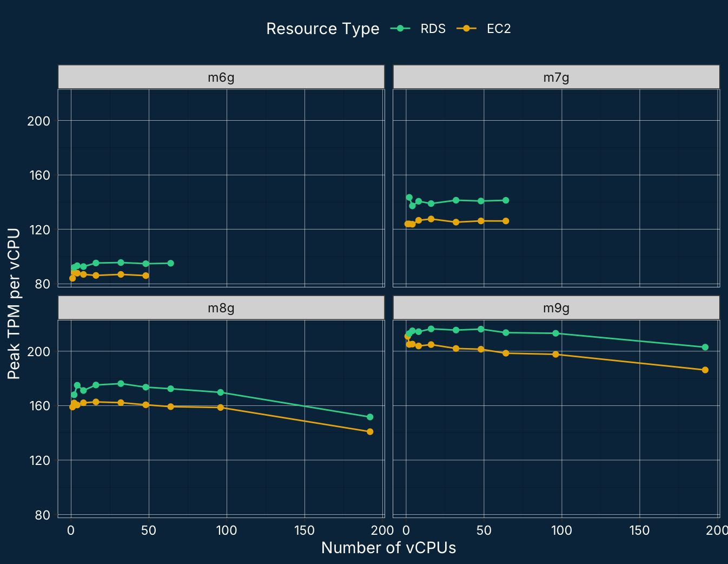Click the RDS green legend marker
728x564 pixels.
(400, 29)
